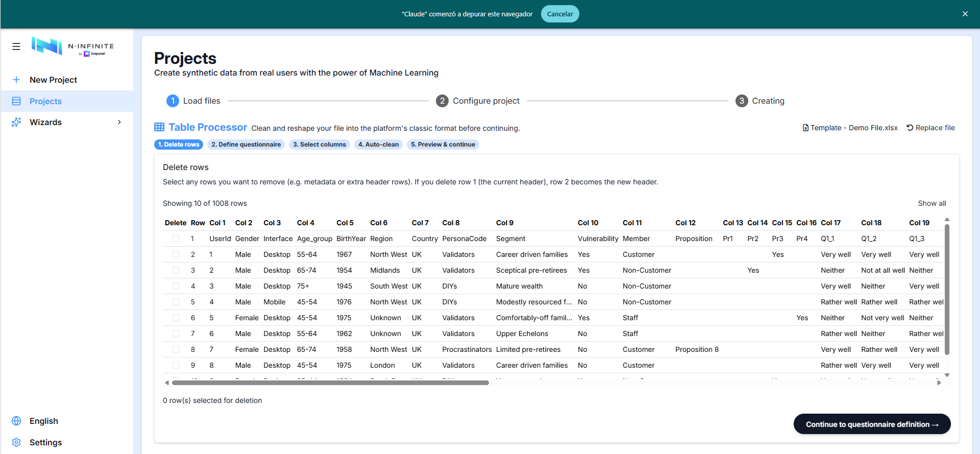The width and height of the screenshot is (980, 454).
Task: Click the table's scroll up arrow
Action: (x=947, y=220)
